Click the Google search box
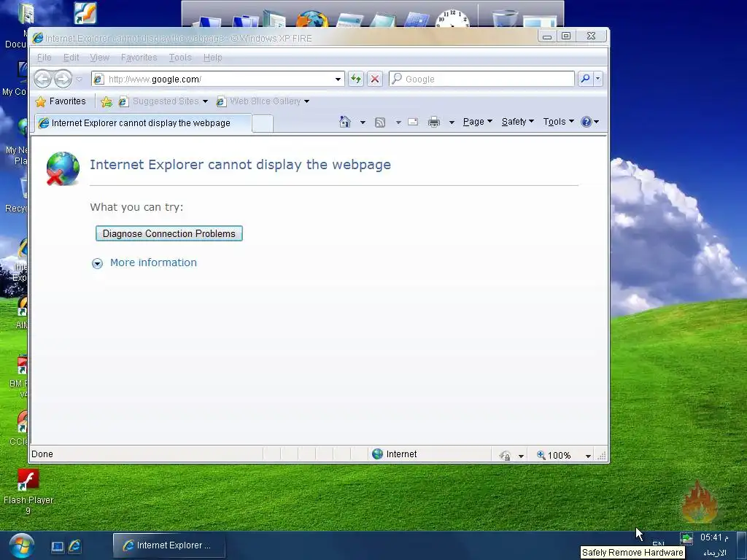The height and width of the screenshot is (560, 747). tap(481, 79)
